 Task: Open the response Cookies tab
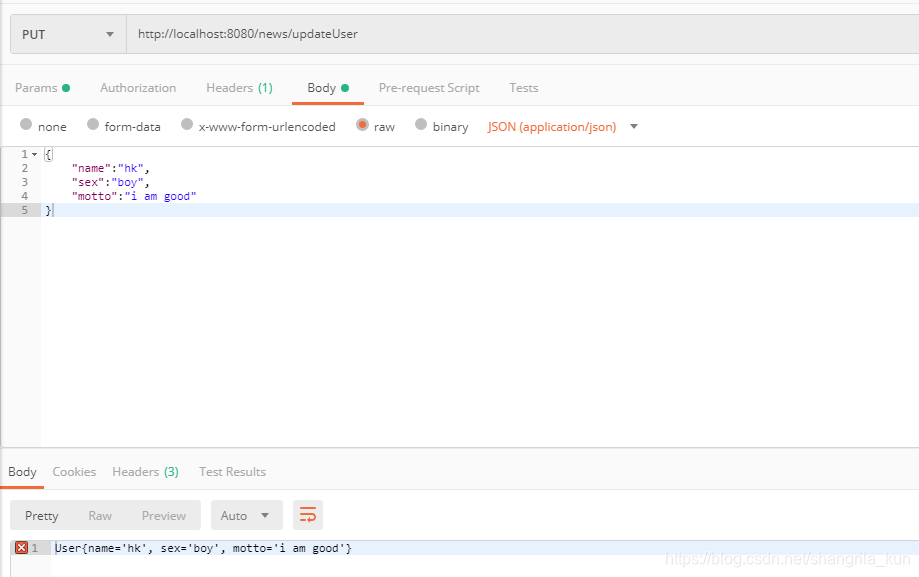click(x=74, y=472)
